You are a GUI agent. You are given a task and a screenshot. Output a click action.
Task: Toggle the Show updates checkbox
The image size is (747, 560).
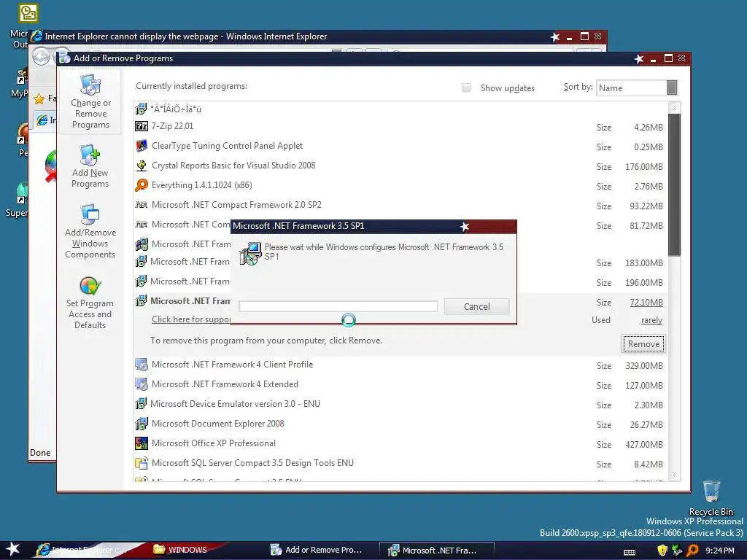click(x=466, y=87)
